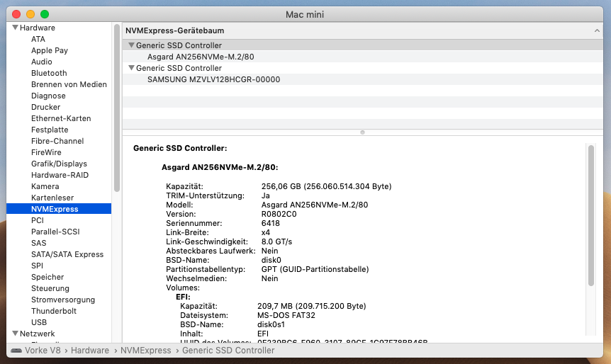611x364 pixels.
Task: Open PCI hardware entry
Action: coord(38,220)
